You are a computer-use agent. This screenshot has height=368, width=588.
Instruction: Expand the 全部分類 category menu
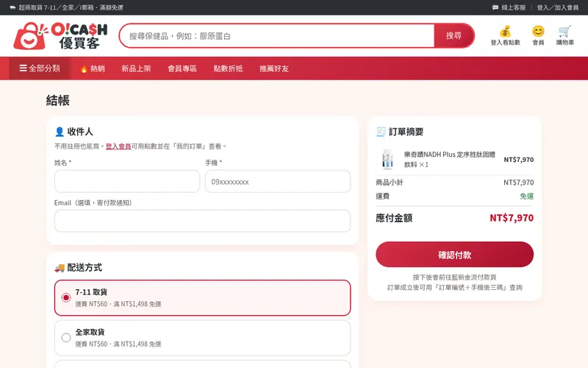(40, 68)
